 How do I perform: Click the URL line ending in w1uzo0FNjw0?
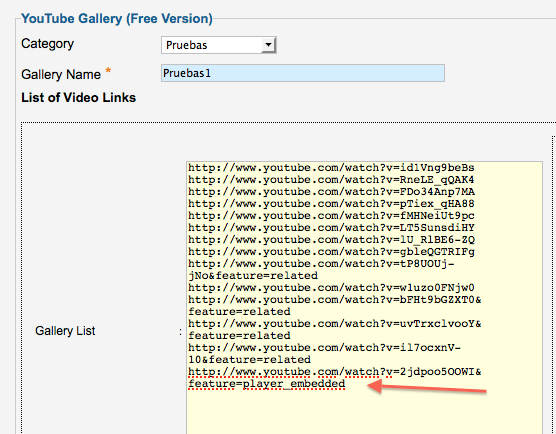[x=331, y=288]
